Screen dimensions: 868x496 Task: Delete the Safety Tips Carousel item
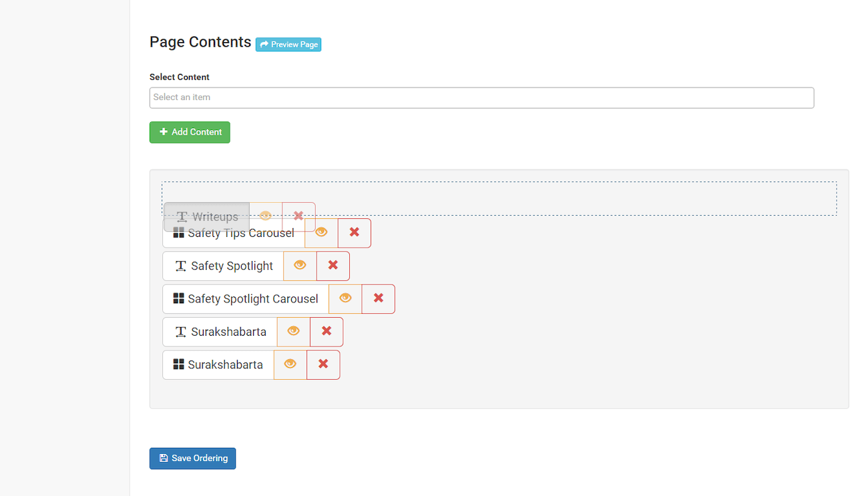tap(355, 232)
